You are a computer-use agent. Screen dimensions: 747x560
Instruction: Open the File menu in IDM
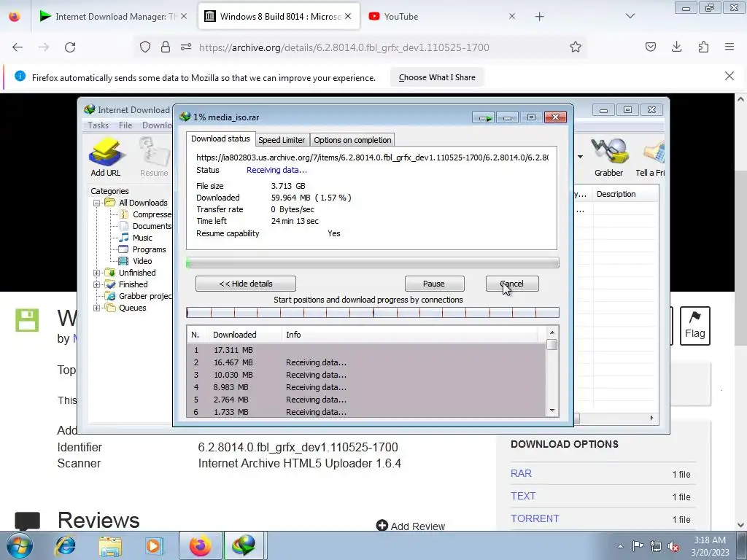pos(125,125)
